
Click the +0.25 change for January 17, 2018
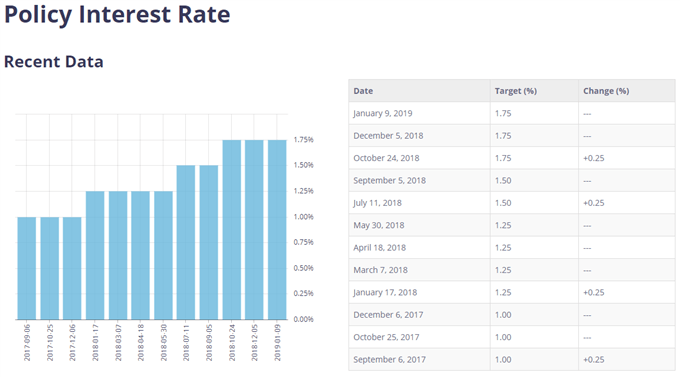[x=594, y=292]
